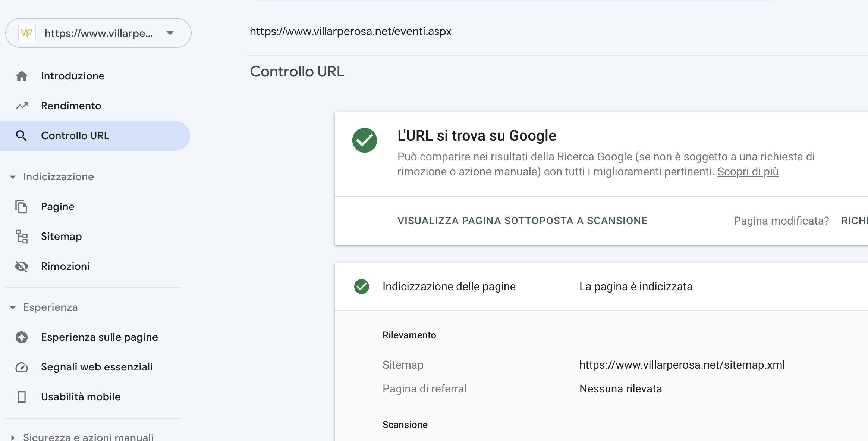This screenshot has height=441, width=868.
Task: Click the Esperienza section label
Action: 50,307
